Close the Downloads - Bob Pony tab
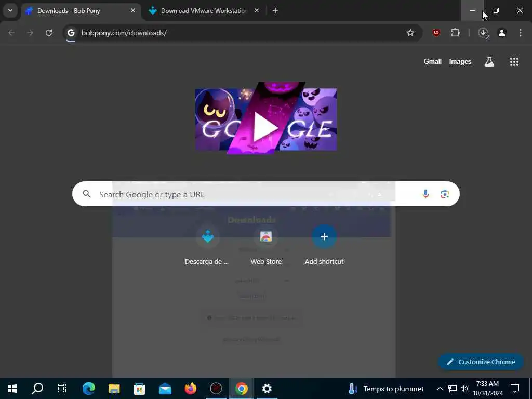 tap(133, 10)
